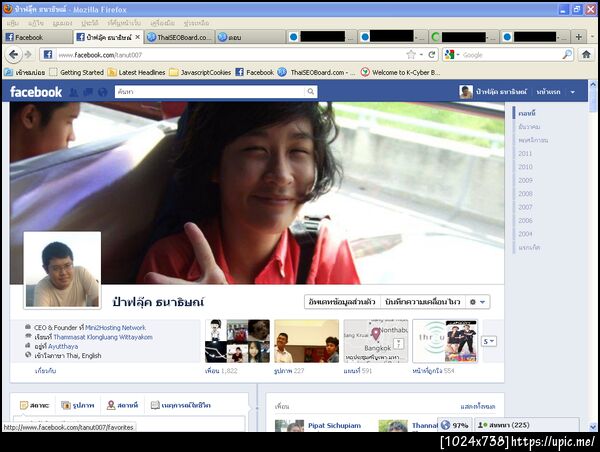This screenshot has width=600, height=452.
Task: Reload the page with the refresh icon
Action: (x=432, y=55)
